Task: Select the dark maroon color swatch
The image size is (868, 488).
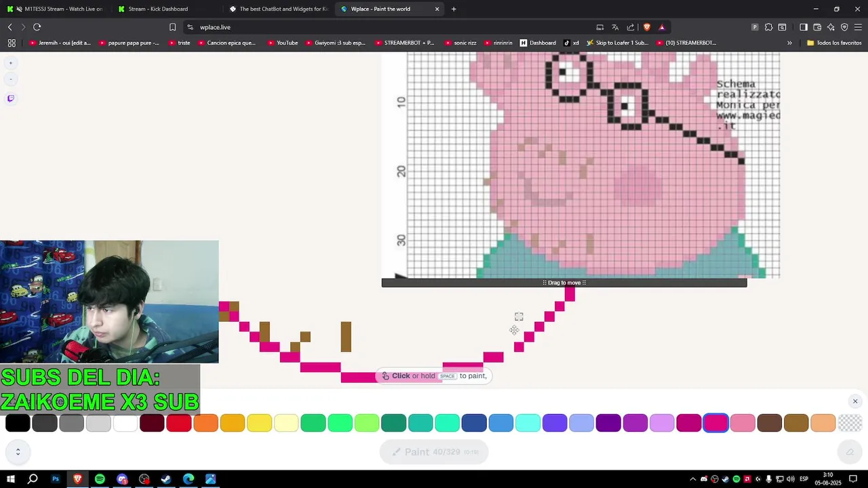Action: click(x=152, y=423)
